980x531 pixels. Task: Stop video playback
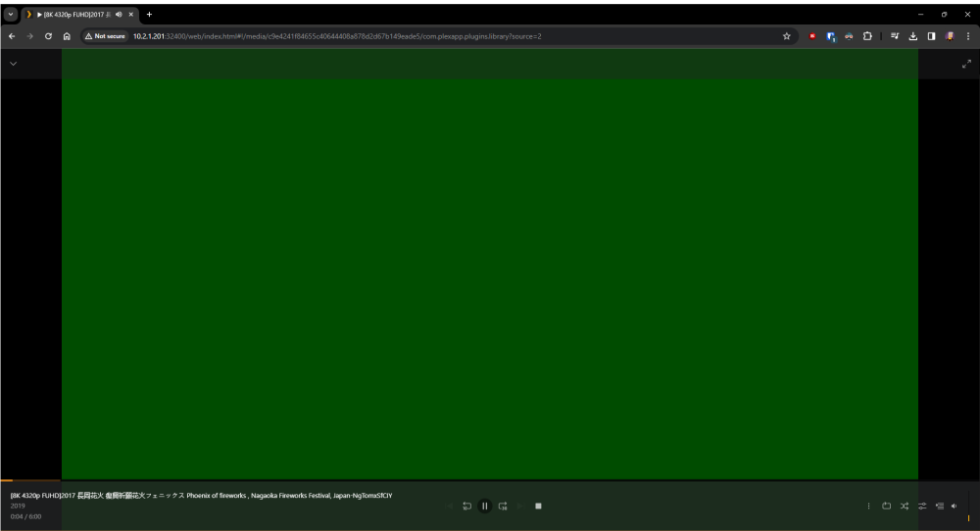(538, 506)
